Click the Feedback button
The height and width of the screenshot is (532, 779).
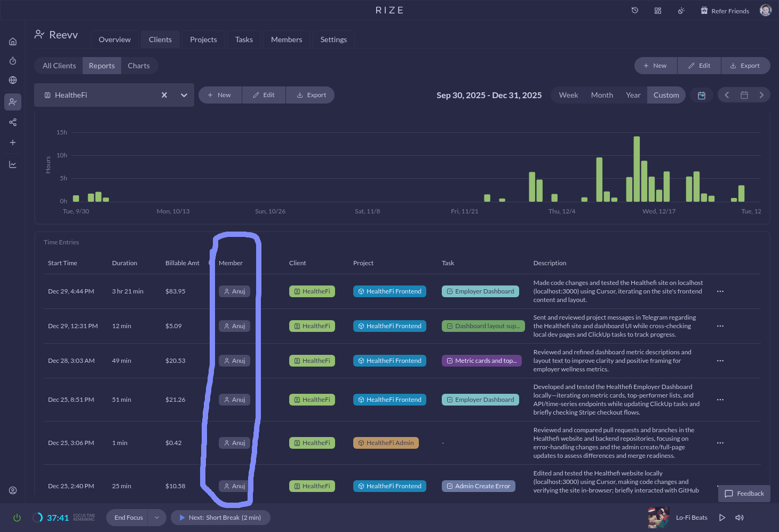[744, 494]
